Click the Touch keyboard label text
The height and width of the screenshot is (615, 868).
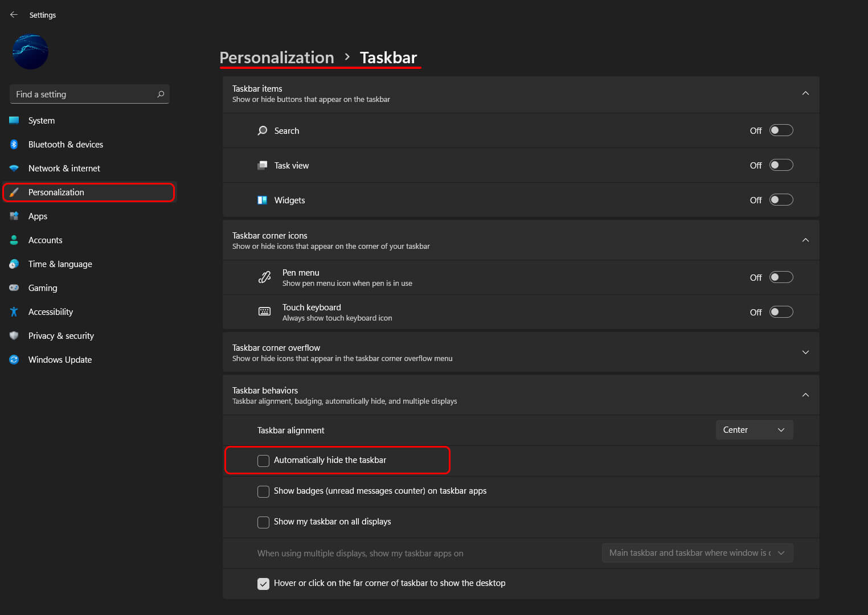pos(312,307)
